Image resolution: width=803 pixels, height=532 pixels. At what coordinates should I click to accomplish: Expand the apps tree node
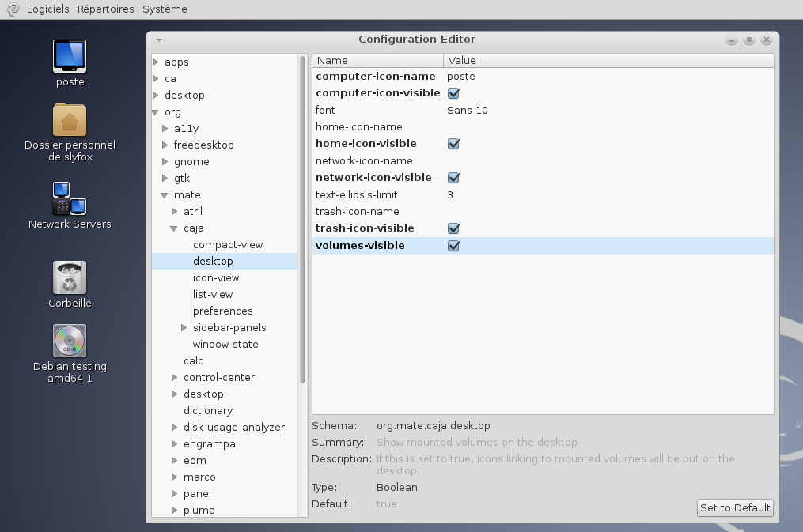(x=156, y=62)
